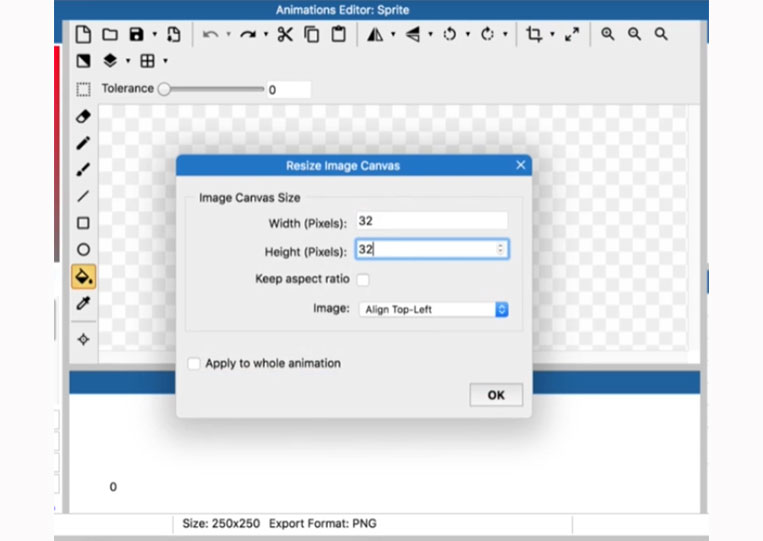Crop the image with crop icon

click(x=534, y=35)
